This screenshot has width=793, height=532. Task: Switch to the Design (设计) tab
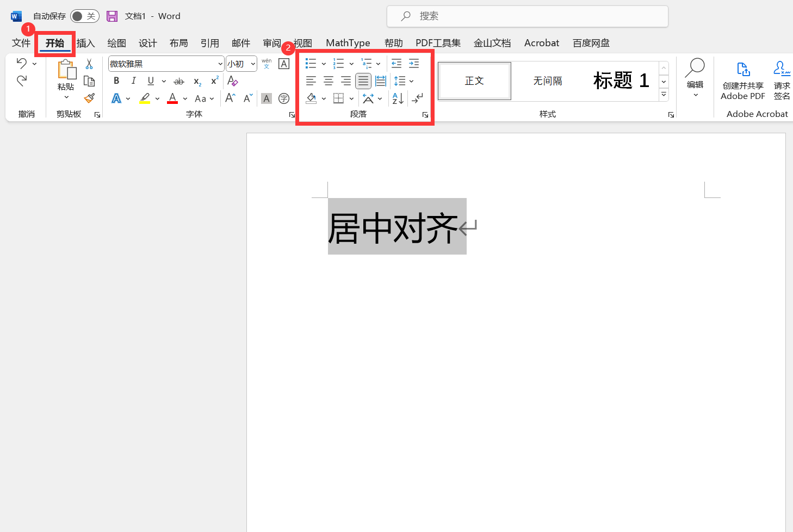click(x=148, y=43)
